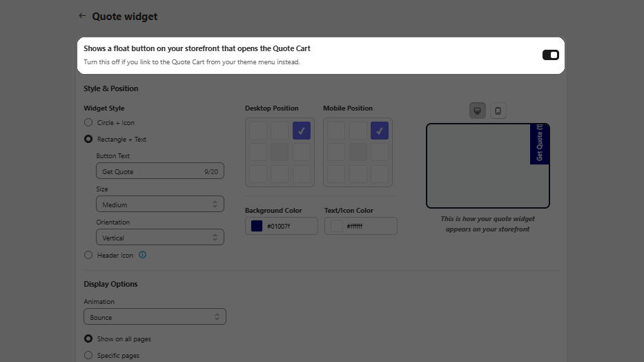Toggle the float button switch off
Screen dimensions: 644x362
(550, 55)
